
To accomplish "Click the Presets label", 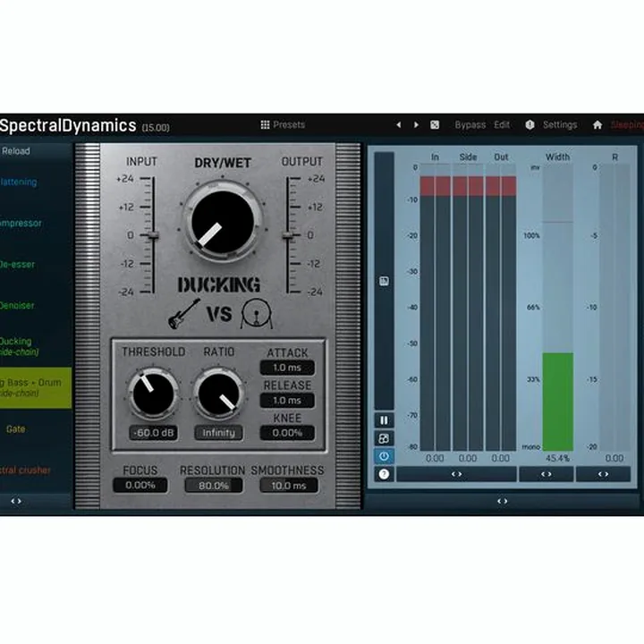I will pos(289,124).
